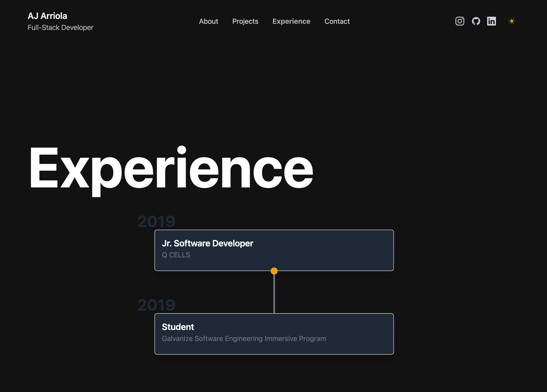Go to the About section
The width and height of the screenshot is (547, 392).
(x=208, y=21)
